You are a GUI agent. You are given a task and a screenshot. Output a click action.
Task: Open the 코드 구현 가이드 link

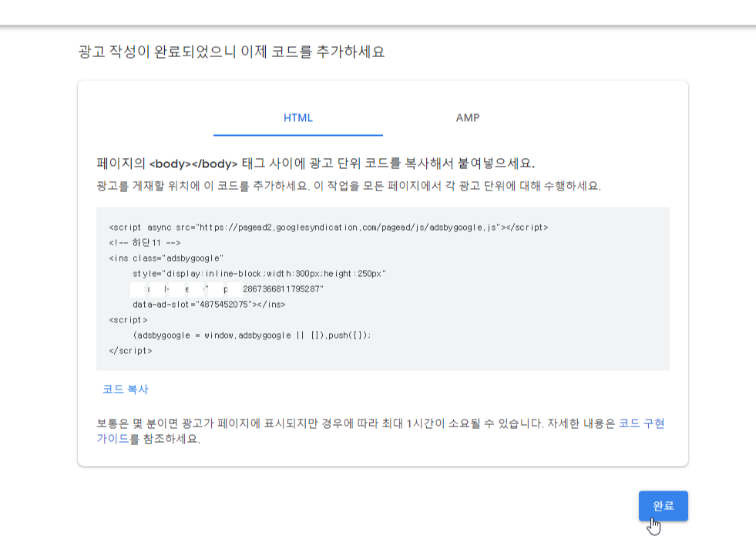[641, 423]
